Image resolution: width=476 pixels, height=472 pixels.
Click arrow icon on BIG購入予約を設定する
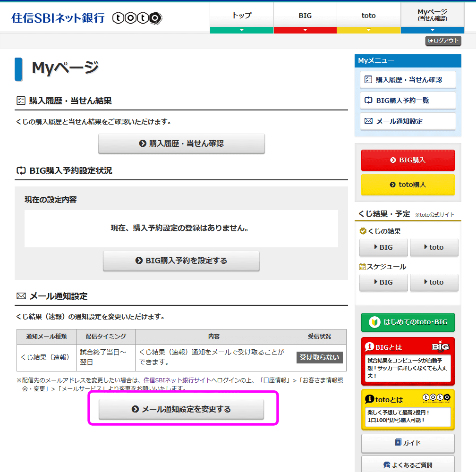coord(139,261)
